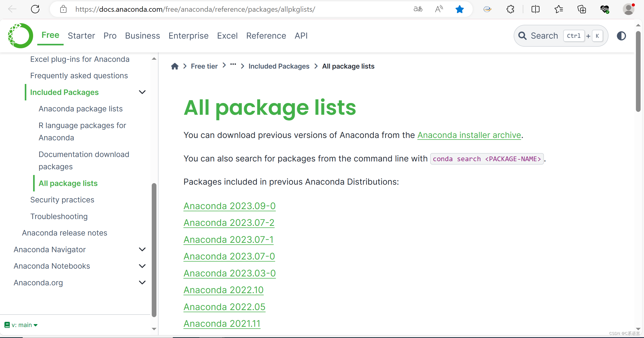Open Anaconda 2022.10 package list
This screenshot has height=338, width=644.
coord(223,290)
